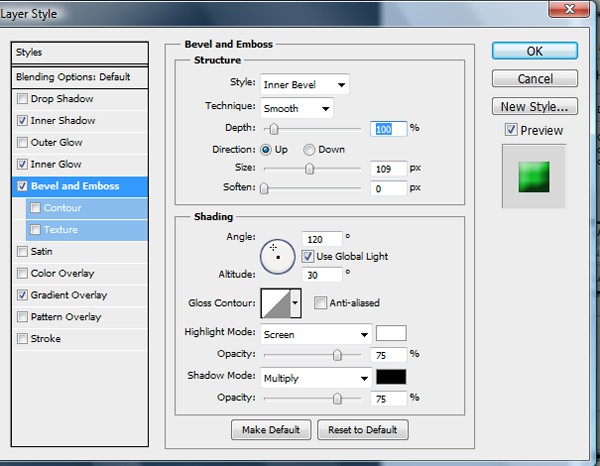Click the Altitude value input field
Image resolution: width=600 pixels, height=466 pixels.
[x=322, y=275]
